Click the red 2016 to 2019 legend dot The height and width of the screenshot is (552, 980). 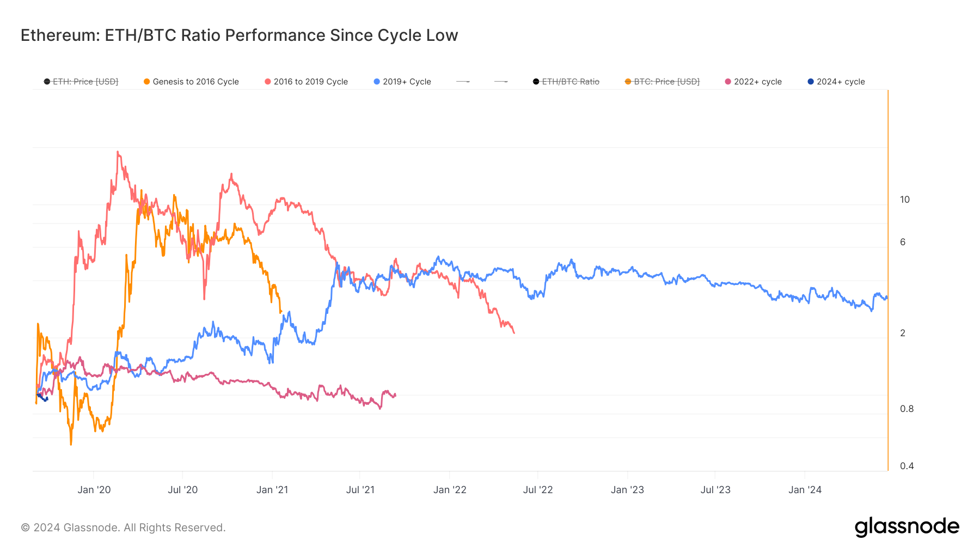(268, 82)
